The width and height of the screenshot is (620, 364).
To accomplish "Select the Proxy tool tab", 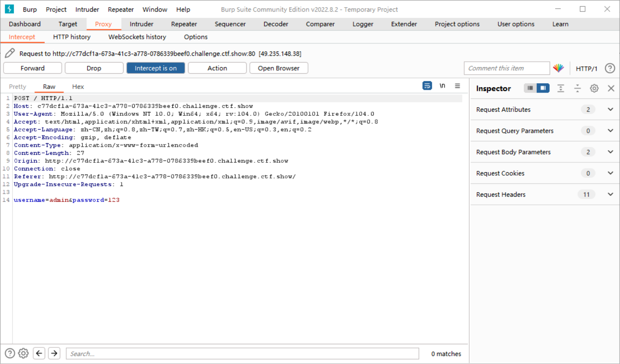I will pyautogui.click(x=103, y=24).
